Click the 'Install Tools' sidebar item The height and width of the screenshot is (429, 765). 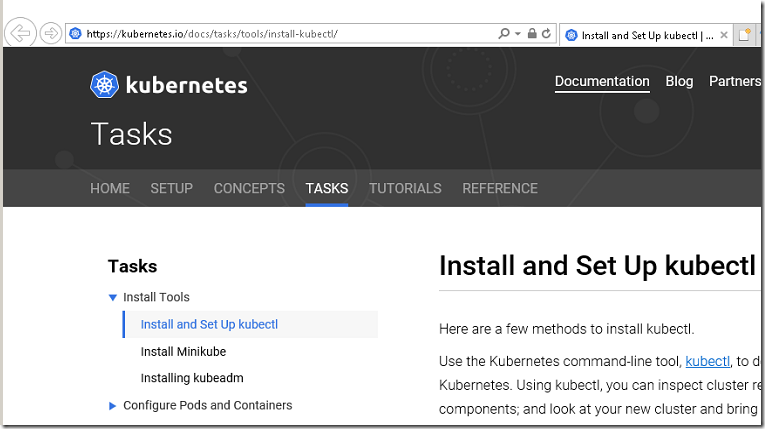click(156, 297)
